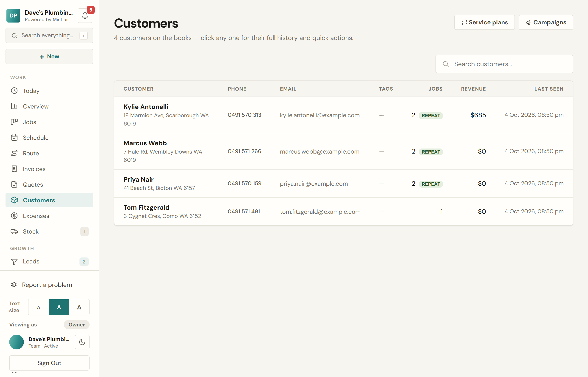This screenshot has height=377, width=588.
Task: Click the Sign Out button
Action: (49, 363)
